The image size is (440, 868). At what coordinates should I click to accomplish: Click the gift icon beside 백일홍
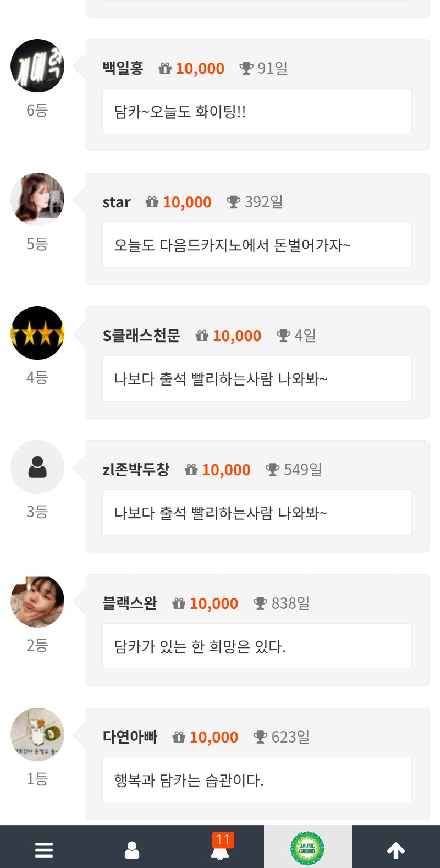tap(165, 68)
